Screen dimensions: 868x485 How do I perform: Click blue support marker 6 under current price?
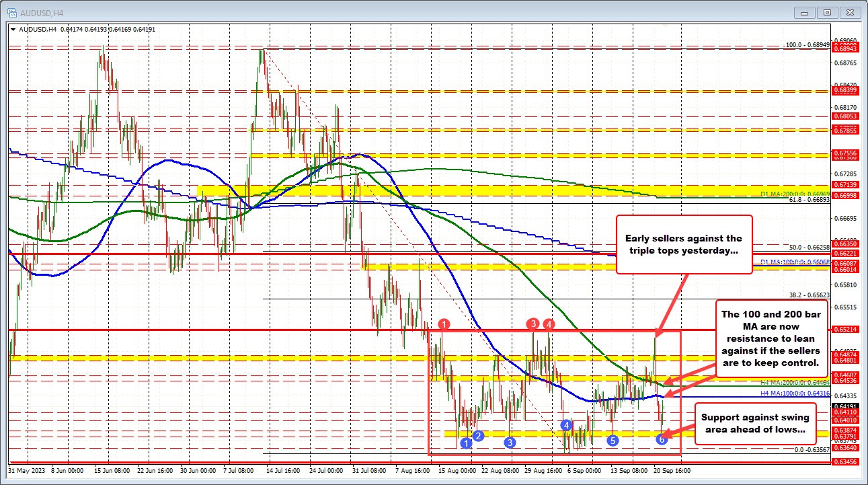[661, 438]
